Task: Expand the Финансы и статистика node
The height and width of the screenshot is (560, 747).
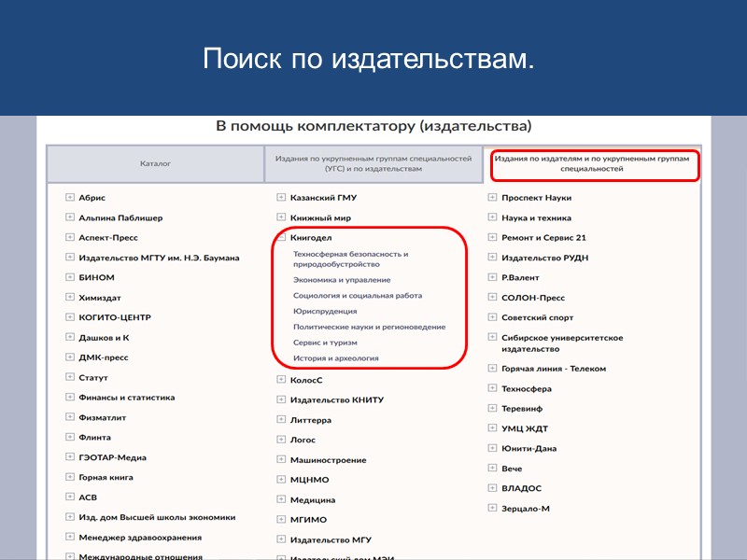Action: 70,398
